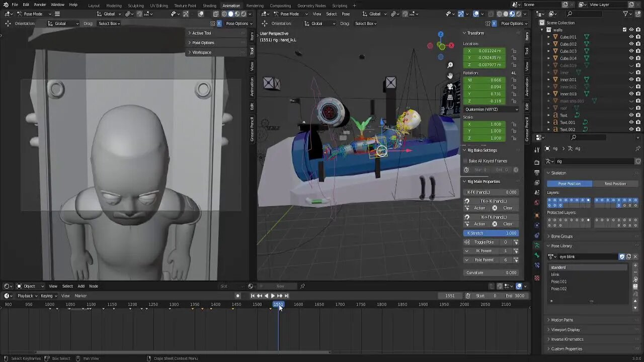
Task: Open the Keying dropdown in timeline
Action: [x=49, y=296]
